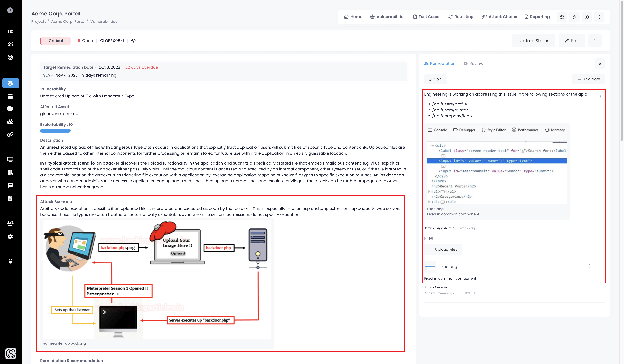
Task: Open the apps grid icon in top navigation
Action: (x=562, y=17)
